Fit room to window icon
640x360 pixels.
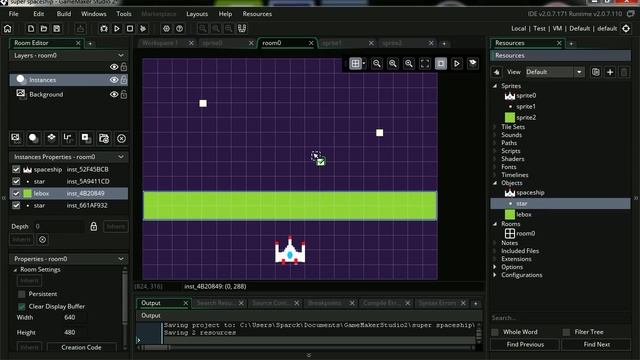tap(425, 63)
